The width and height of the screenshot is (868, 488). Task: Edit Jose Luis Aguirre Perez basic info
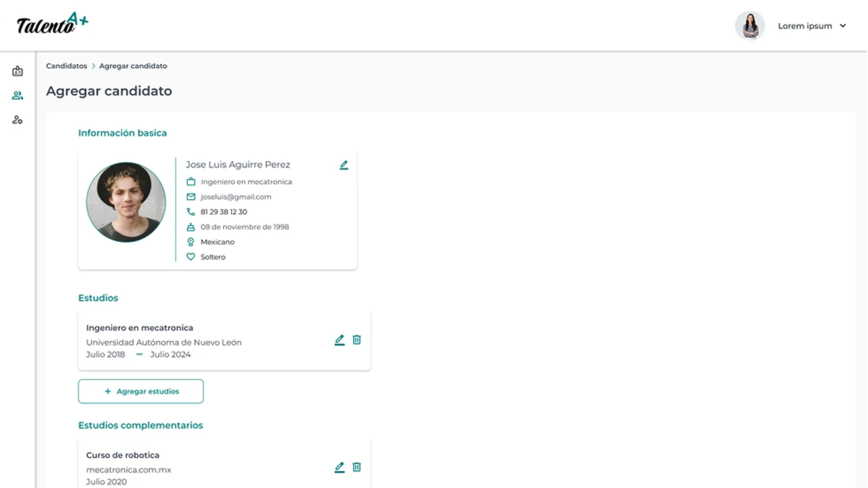tap(344, 165)
